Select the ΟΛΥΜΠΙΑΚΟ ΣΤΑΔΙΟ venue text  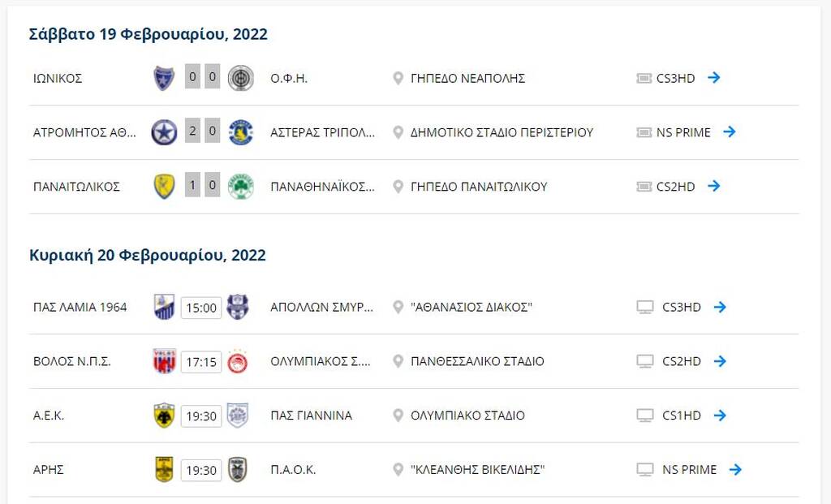pyautogui.click(x=467, y=416)
